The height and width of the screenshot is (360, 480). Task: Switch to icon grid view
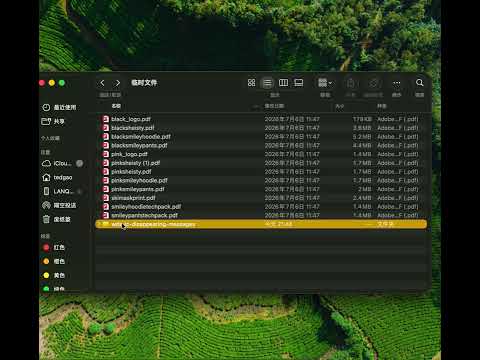(x=252, y=83)
